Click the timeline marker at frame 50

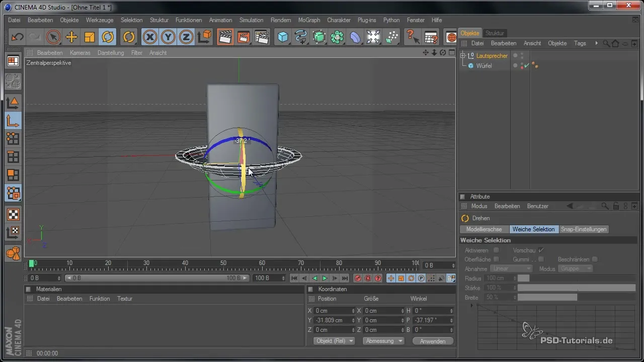tap(223, 263)
